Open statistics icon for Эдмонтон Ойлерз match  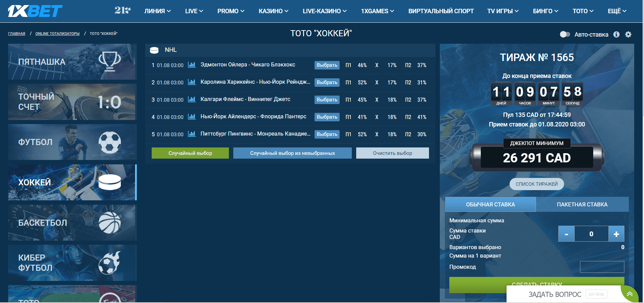point(192,65)
